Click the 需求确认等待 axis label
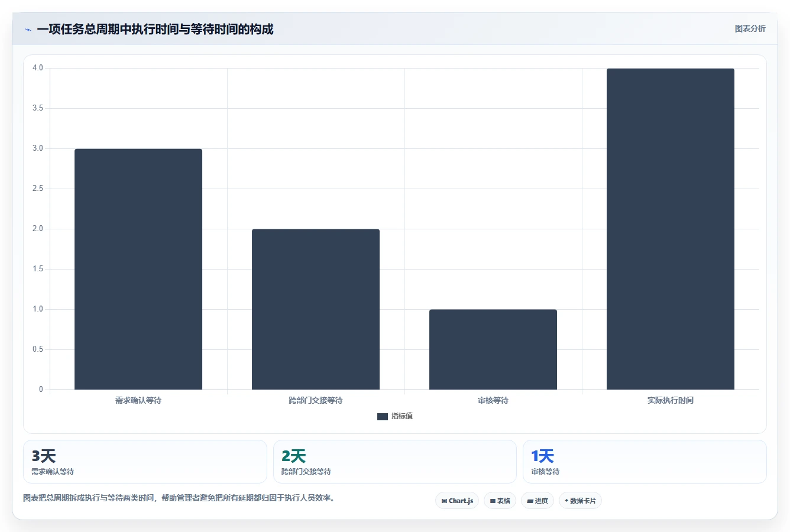 138,401
